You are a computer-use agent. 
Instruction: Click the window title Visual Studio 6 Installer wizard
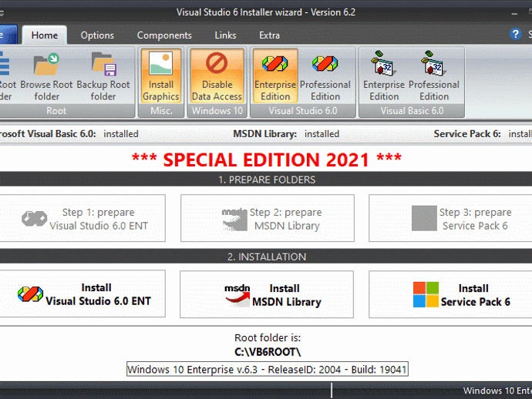(266, 12)
